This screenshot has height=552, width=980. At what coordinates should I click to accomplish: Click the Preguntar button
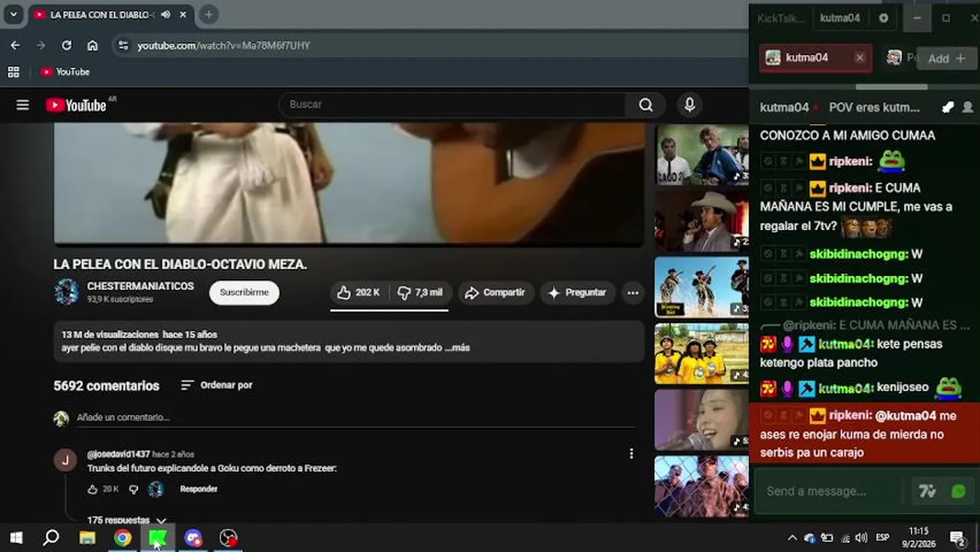(577, 293)
